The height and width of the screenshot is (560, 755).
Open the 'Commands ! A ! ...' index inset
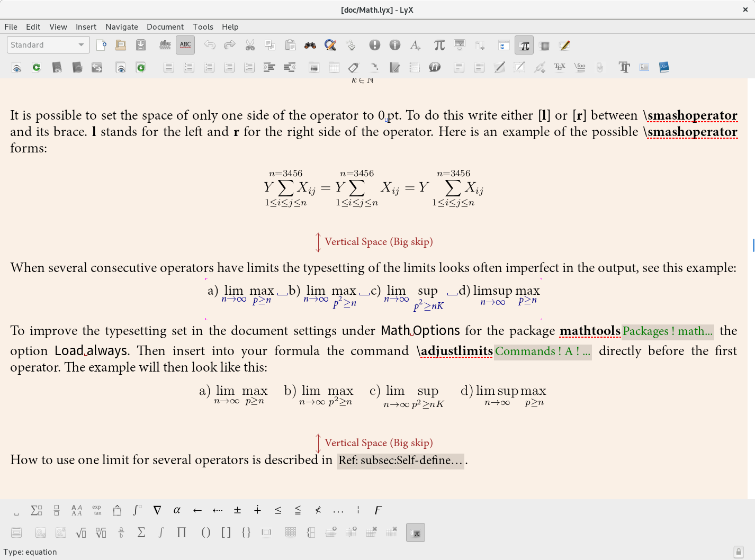pyautogui.click(x=543, y=351)
